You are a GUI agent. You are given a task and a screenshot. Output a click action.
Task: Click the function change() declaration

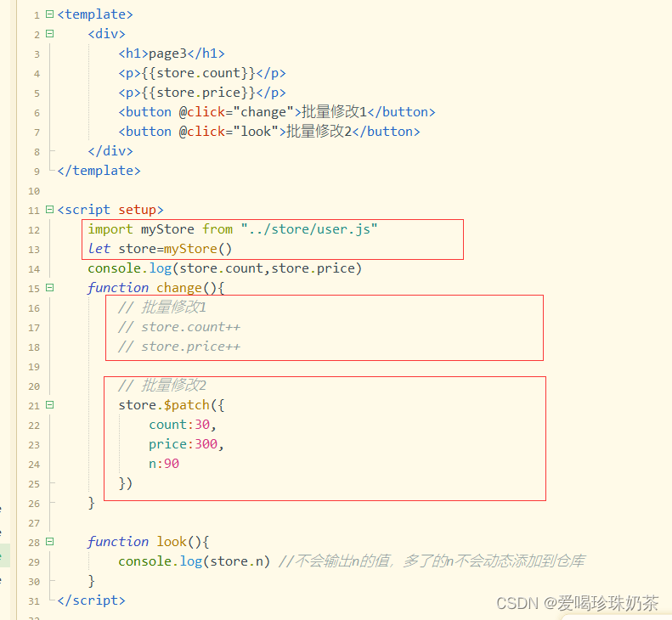click(x=156, y=288)
